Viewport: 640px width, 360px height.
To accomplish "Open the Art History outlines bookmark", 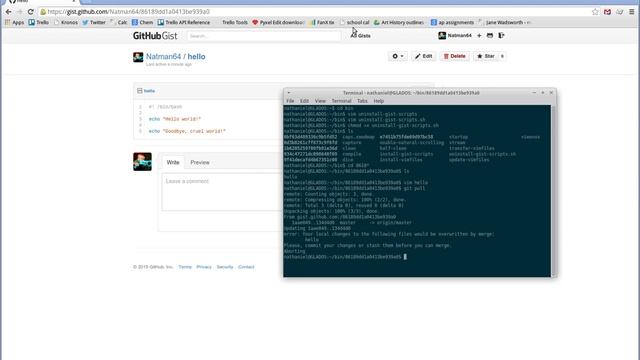I will (x=399, y=22).
